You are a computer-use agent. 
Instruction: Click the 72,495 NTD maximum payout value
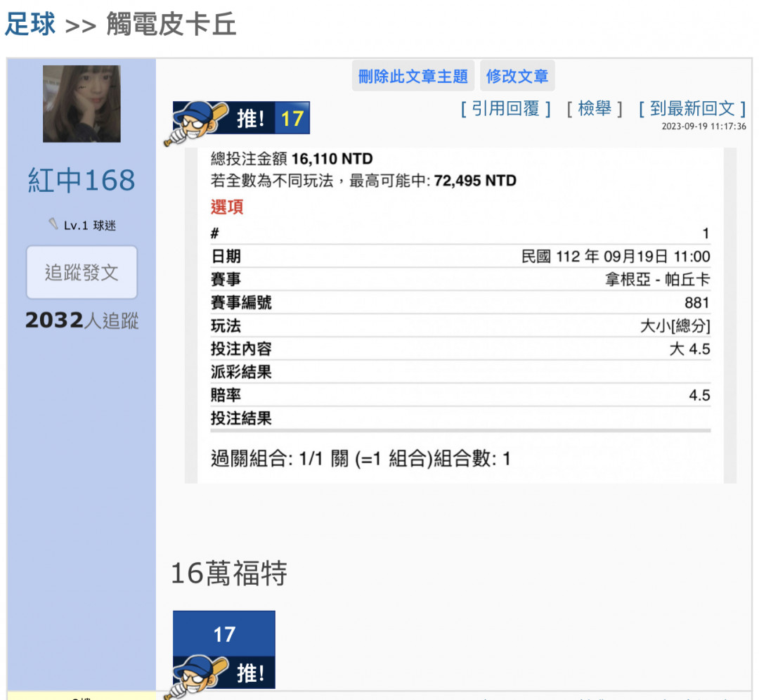pos(475,181)
